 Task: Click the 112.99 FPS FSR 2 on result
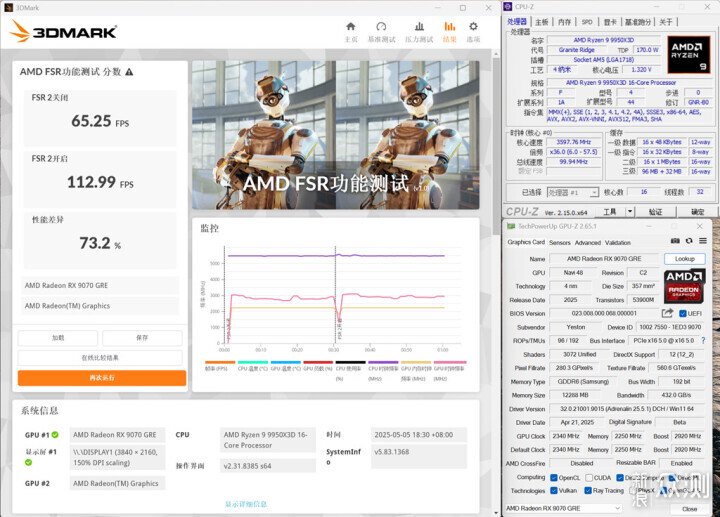[x=100, y=182]
